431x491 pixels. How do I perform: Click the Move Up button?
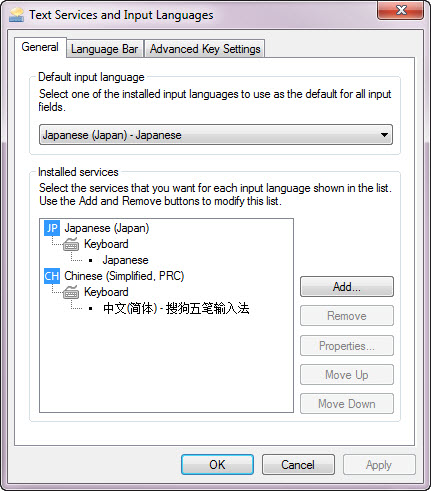coord(347,375)
